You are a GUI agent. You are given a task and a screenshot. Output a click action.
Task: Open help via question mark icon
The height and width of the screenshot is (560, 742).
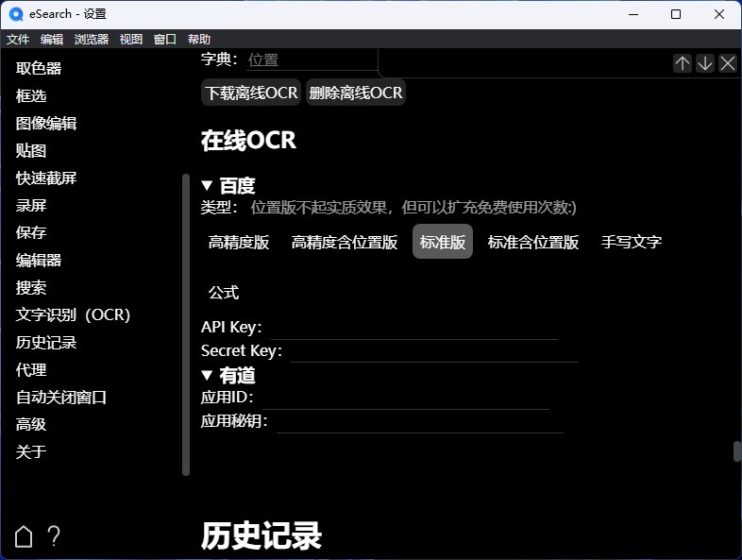click(54, 536)
